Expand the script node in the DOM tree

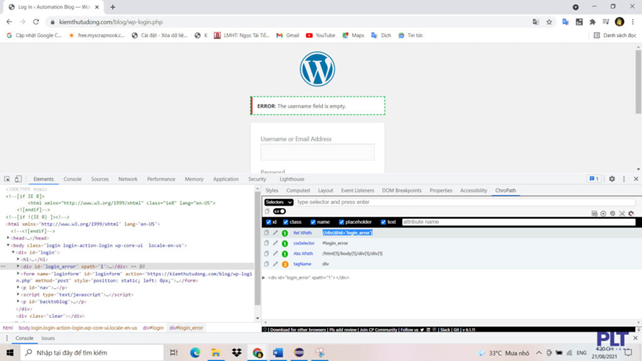coord(18,294)
